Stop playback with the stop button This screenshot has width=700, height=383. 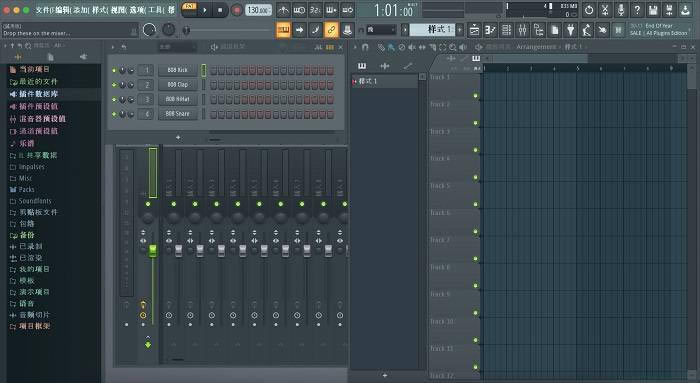click(x=220, y=10)
